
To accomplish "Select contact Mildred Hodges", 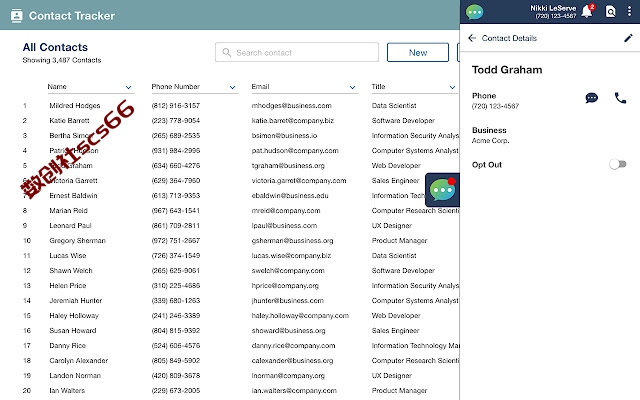I will coord(75,105).
